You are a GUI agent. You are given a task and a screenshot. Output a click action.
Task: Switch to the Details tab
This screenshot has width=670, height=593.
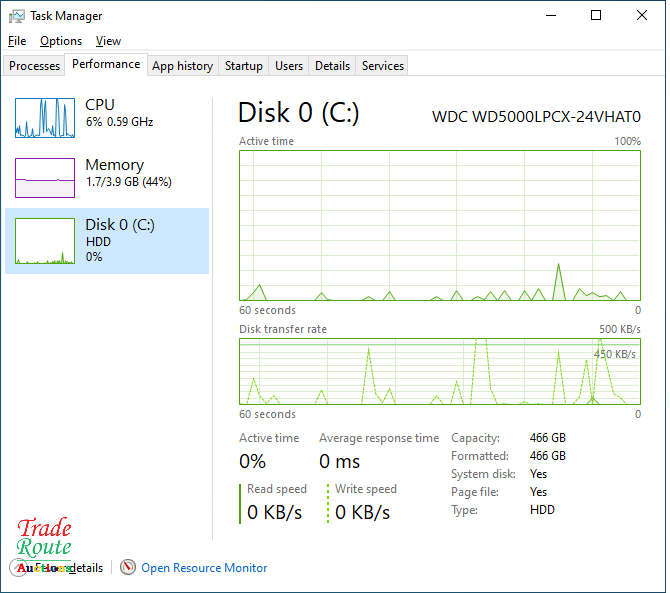332,66
